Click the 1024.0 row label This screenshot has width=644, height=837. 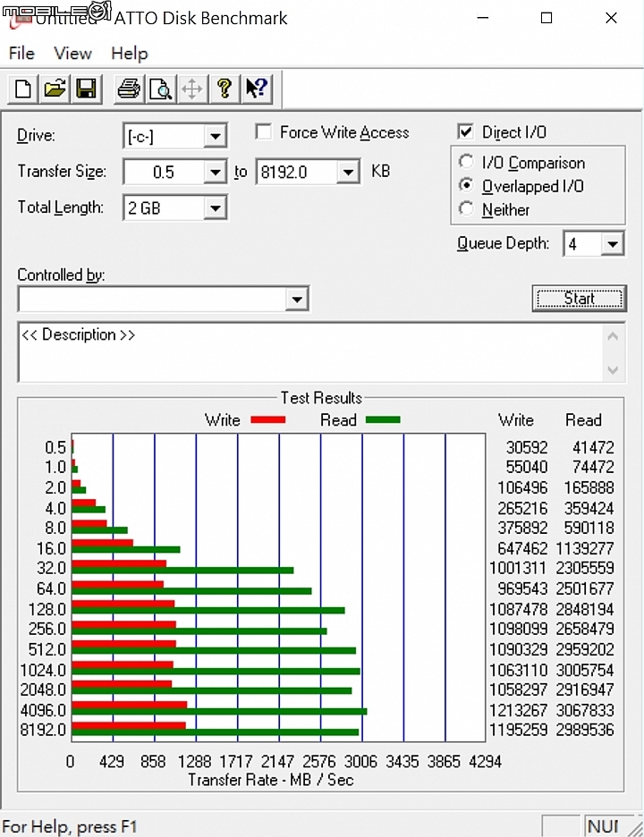point(43,670)
